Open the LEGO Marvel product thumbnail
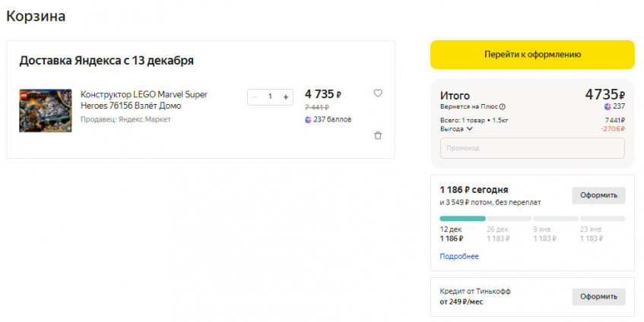644x322 pixels. 46,111
